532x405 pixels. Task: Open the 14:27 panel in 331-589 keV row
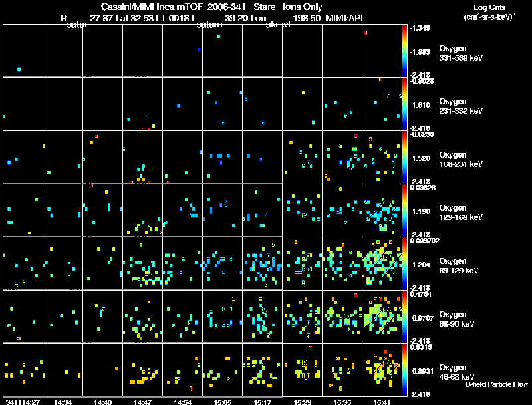(23, 51)
